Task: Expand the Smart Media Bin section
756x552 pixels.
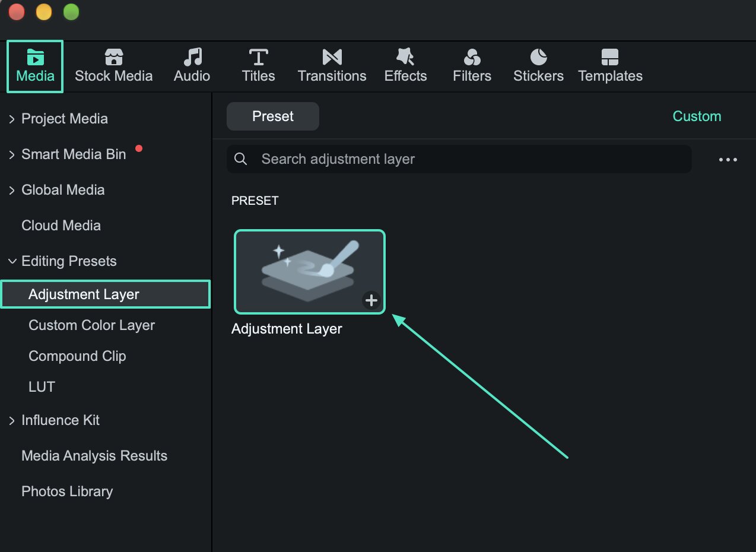Action: click(12, 155)
